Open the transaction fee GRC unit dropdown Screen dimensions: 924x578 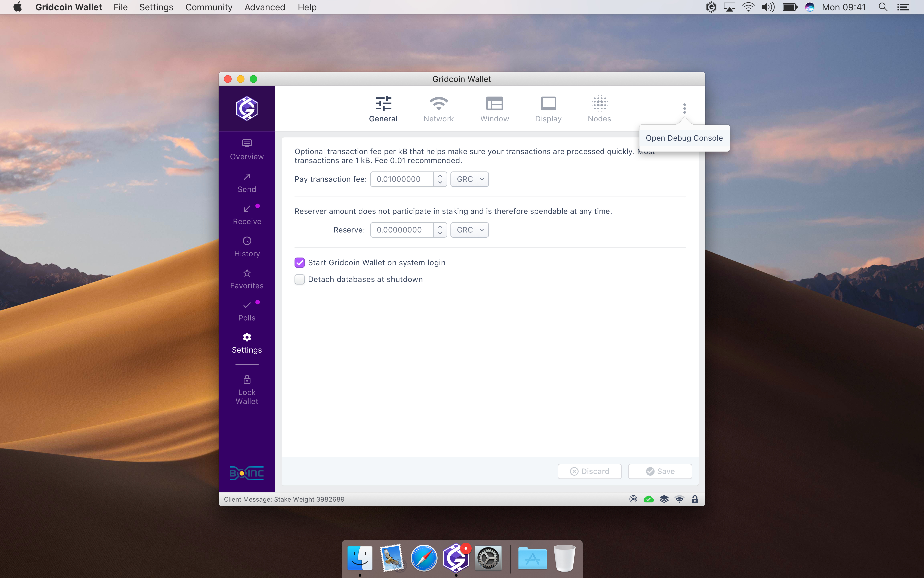coord(470,179)
